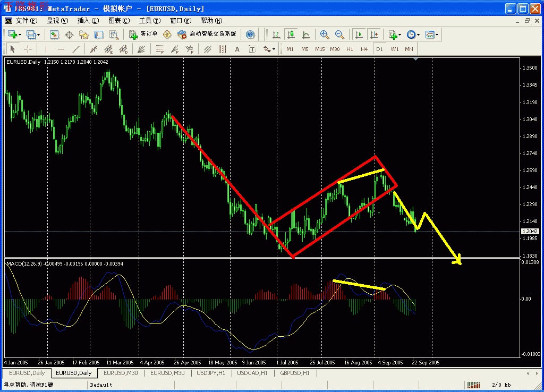Set timeframe to W1
The image size is (544, 392).
point(395,49)
